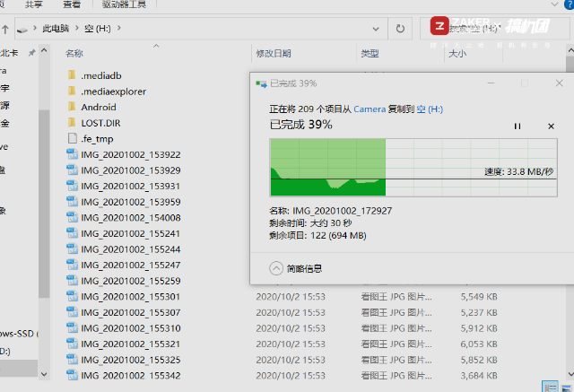Click 此电脑 in the address path
Viewport: 574px width, 392px height.
[56, 28]
